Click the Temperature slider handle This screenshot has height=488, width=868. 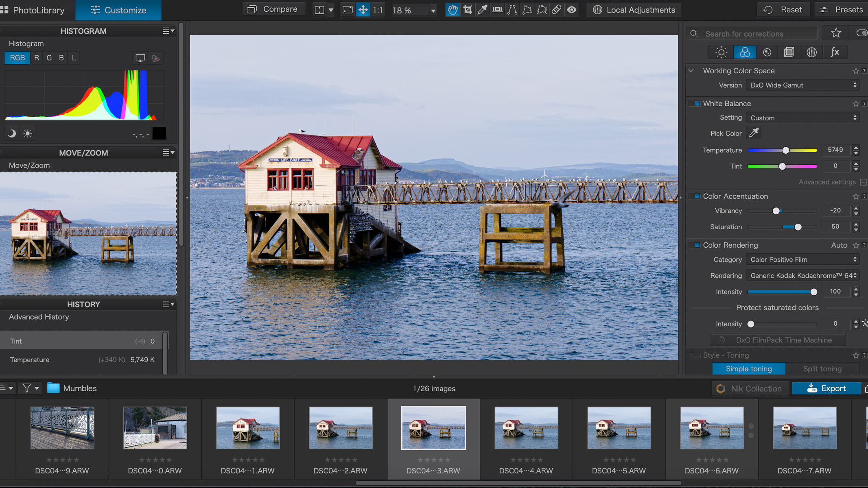786,150
